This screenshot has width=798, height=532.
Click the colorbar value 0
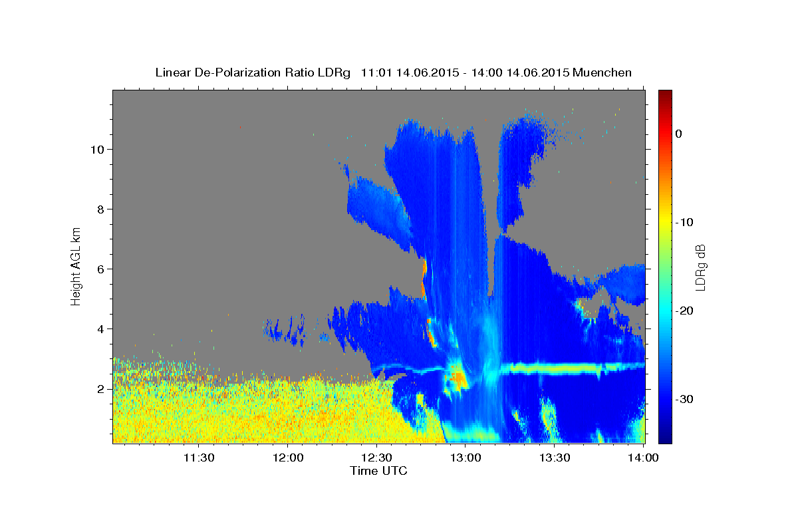[679, 134]
